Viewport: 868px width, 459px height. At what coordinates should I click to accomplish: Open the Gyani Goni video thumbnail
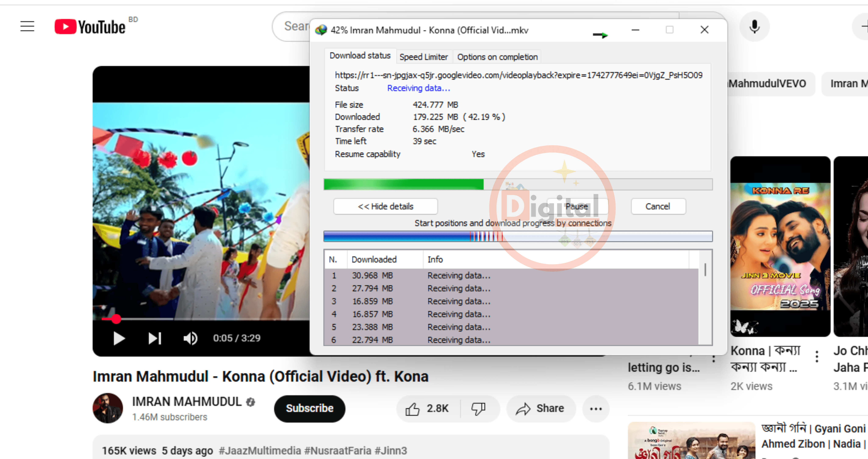[691, 441]
